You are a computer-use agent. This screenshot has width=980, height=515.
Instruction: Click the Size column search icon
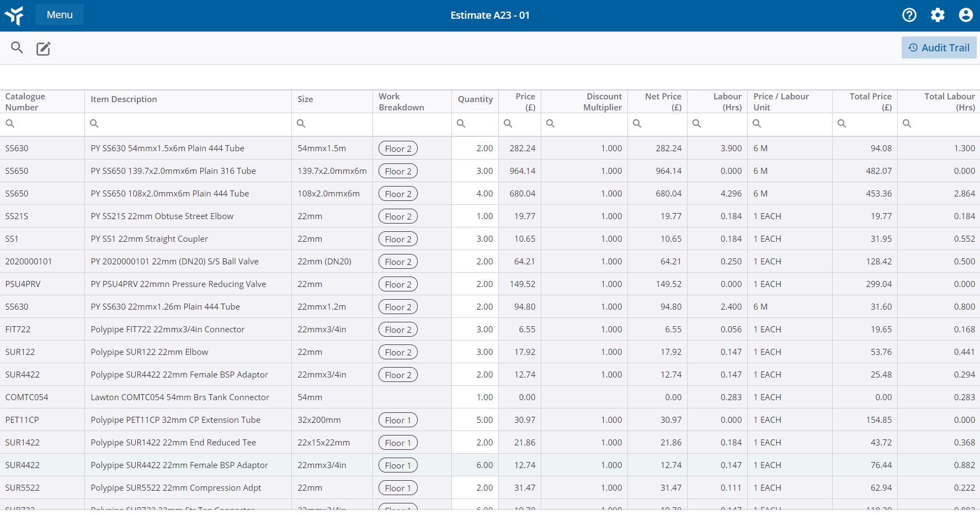[301, 124]
